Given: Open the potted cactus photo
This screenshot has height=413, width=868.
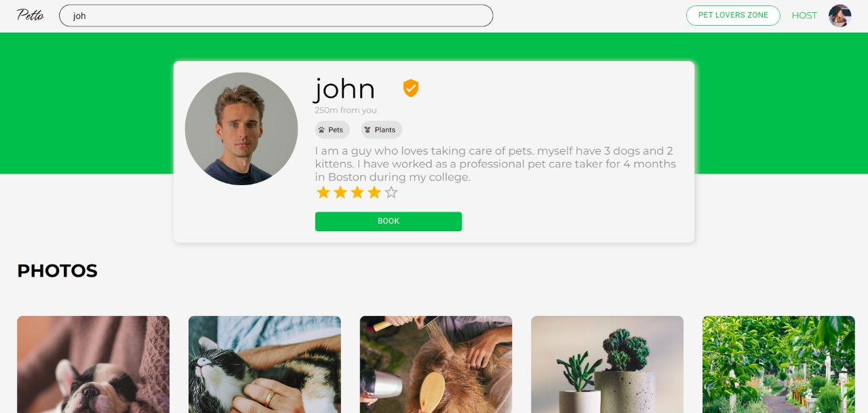Looking at the screenshot, I should pos(607,364).
